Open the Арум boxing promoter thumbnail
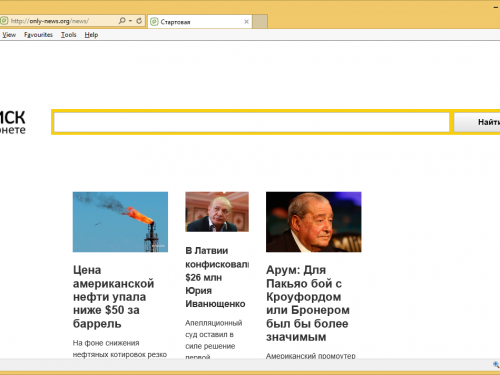Image resolution: width=500 pixels, height=375 pixels. coord(314,222)
